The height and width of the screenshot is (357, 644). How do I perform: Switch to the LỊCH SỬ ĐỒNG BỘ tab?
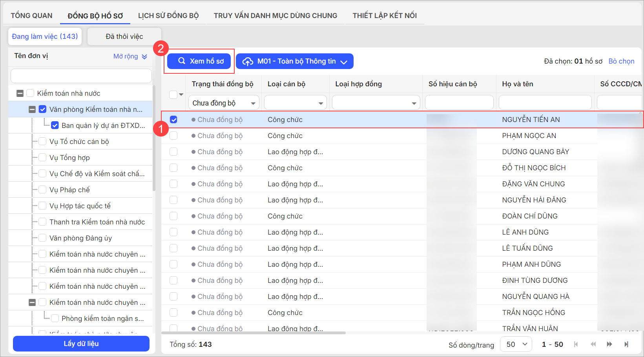[168, 16]
